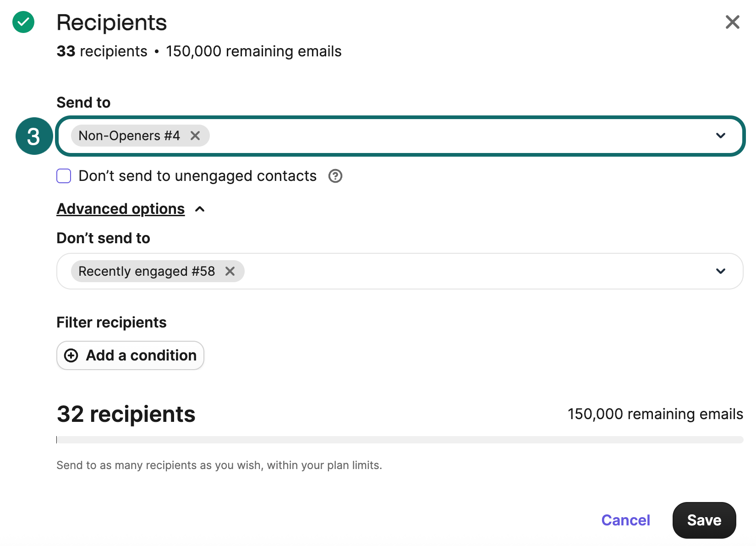Collapse Advanced options chevron
This screenshot has width=756, height=546.
(x=200, y=209)
